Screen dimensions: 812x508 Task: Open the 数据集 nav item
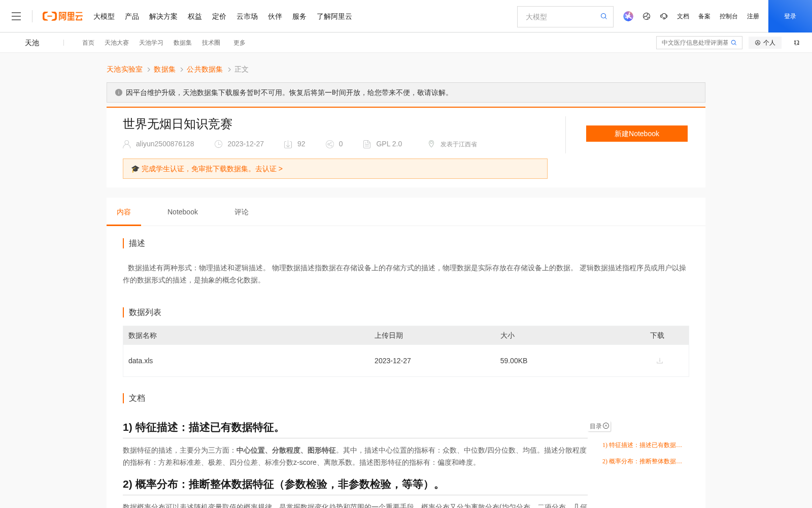[x=183, y=43]
